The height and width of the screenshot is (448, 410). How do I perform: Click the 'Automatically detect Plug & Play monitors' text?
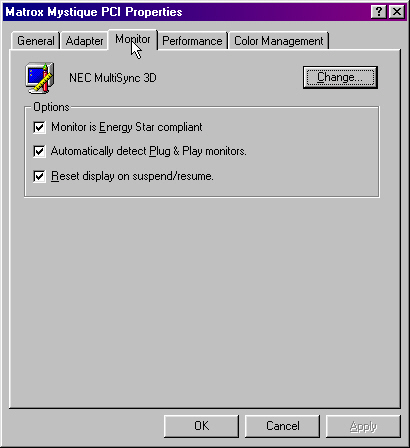149,151
